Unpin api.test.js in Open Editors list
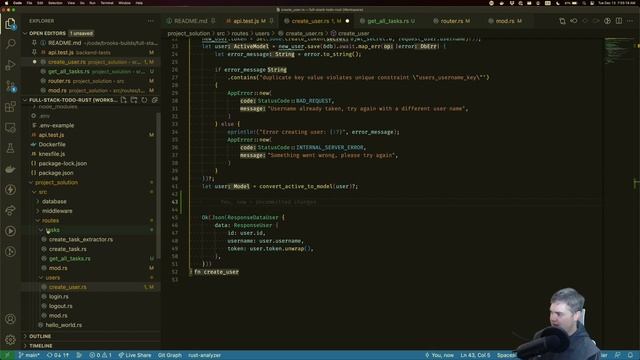Image resolution: width=640 pixels, height=360 pixels. pos(34,52)
